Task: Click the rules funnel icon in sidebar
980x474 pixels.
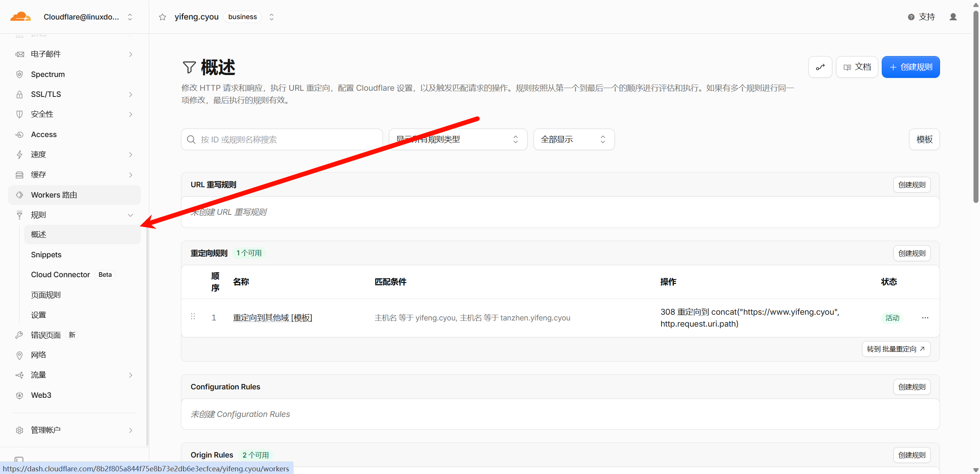Action: (x=20, y=215)
